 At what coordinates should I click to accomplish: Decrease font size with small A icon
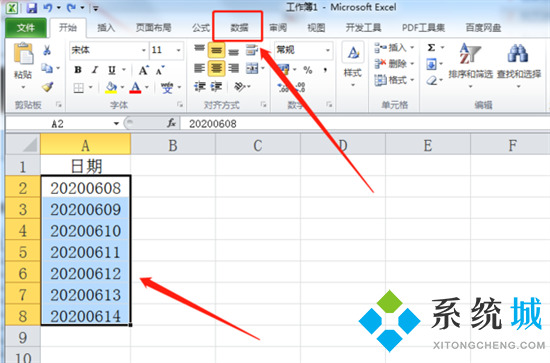click(160, 70)
